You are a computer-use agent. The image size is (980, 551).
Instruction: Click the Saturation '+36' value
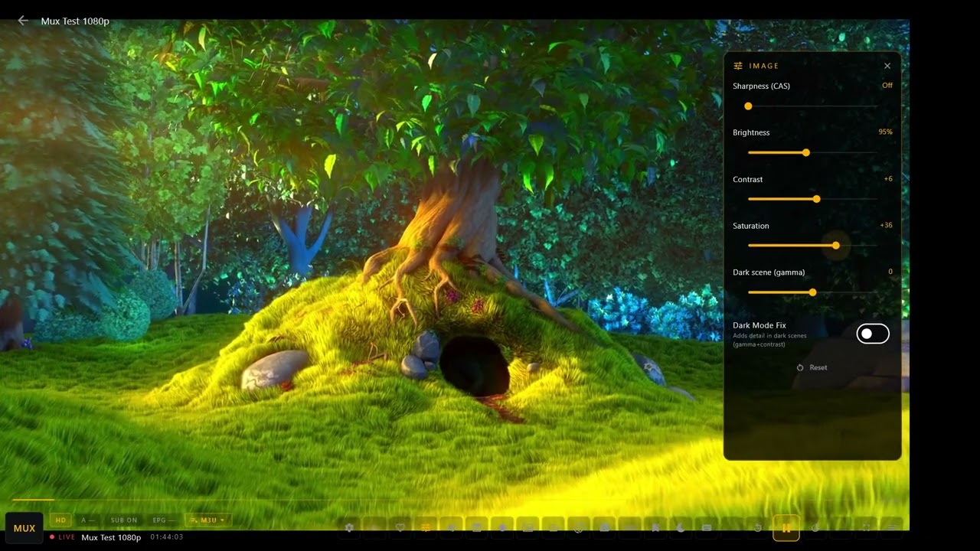click(x=886, y=225)
